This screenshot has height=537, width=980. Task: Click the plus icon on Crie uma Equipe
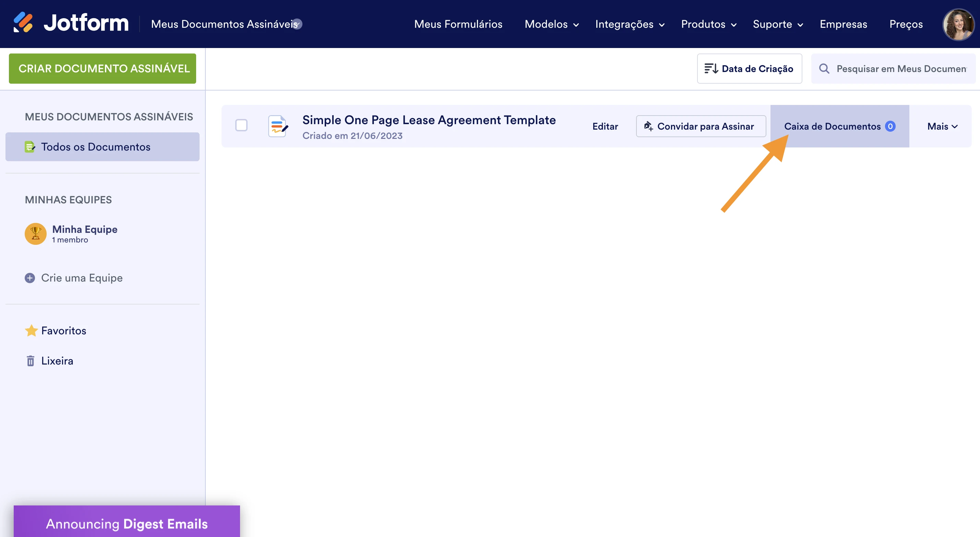[30, 278]
